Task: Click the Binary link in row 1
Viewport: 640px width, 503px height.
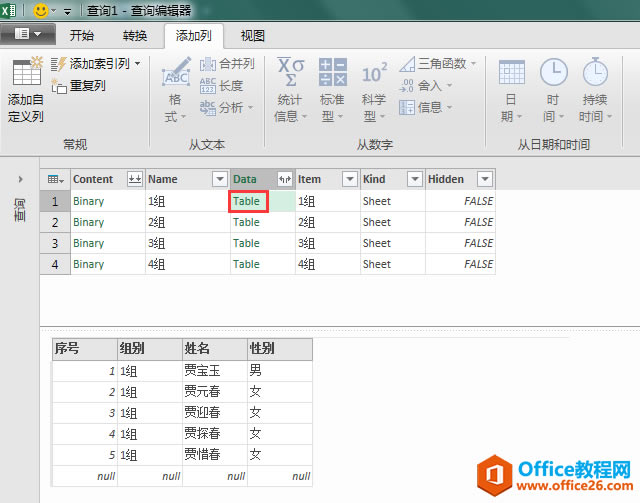Action: click(89, 201)
